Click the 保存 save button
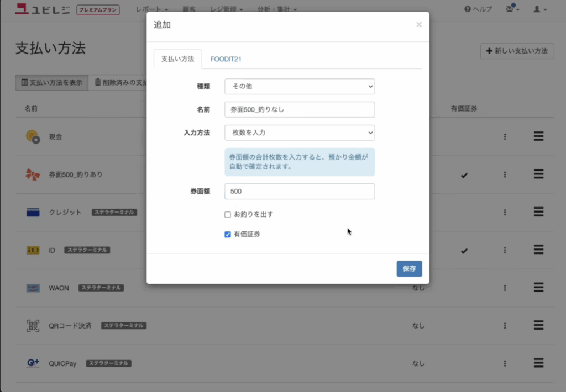 (x=409, y=269)
